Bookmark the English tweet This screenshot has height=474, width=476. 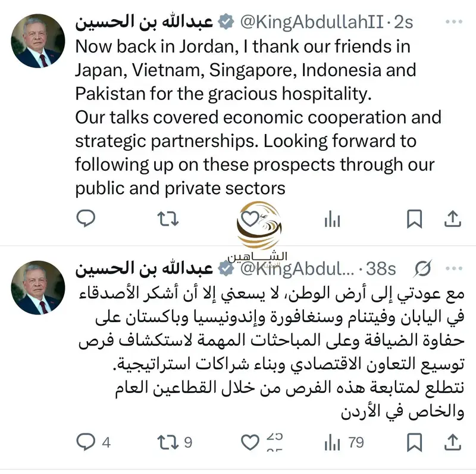click(414, 219)
